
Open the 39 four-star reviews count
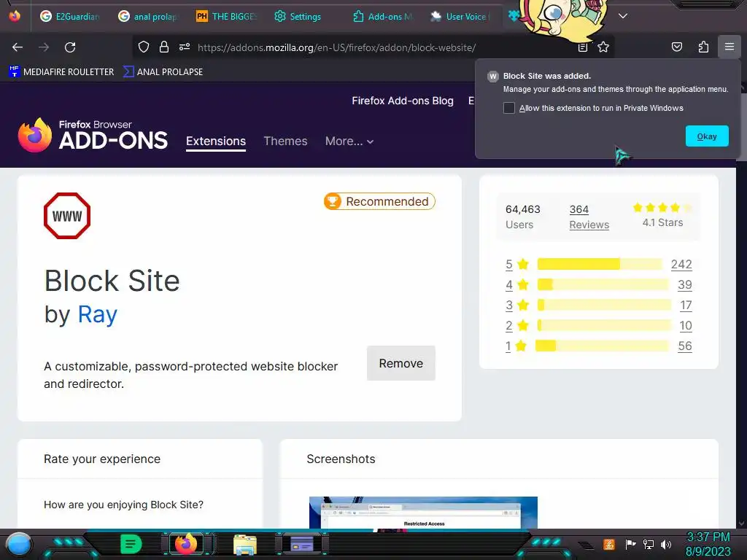point(684,285)
